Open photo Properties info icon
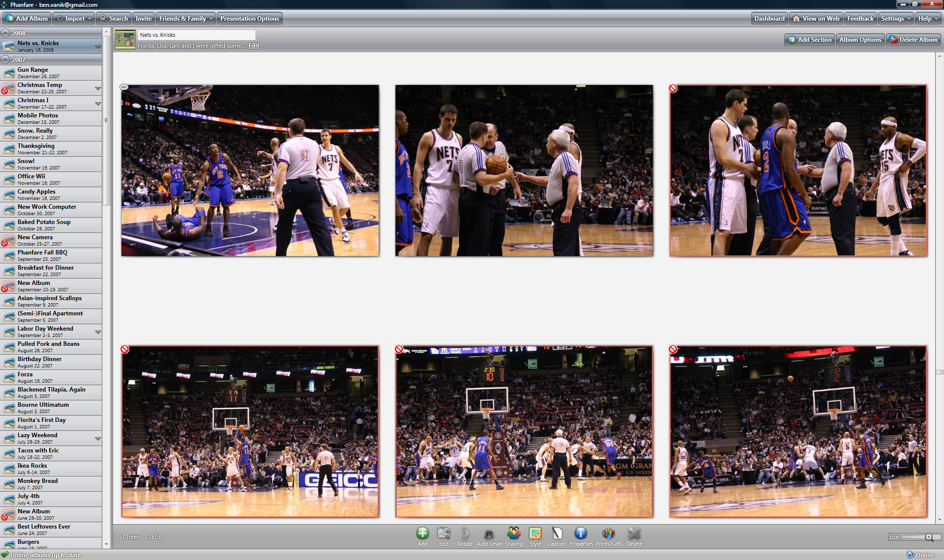Image resolution: width=944 pixels, height=560 pixels. point(581,534)
